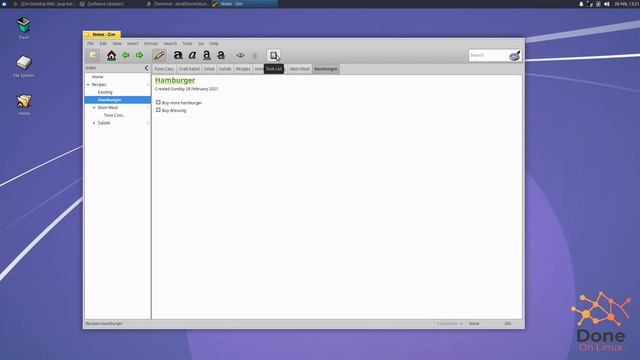
Task: Open the Format menu
Action: [151, 43]
